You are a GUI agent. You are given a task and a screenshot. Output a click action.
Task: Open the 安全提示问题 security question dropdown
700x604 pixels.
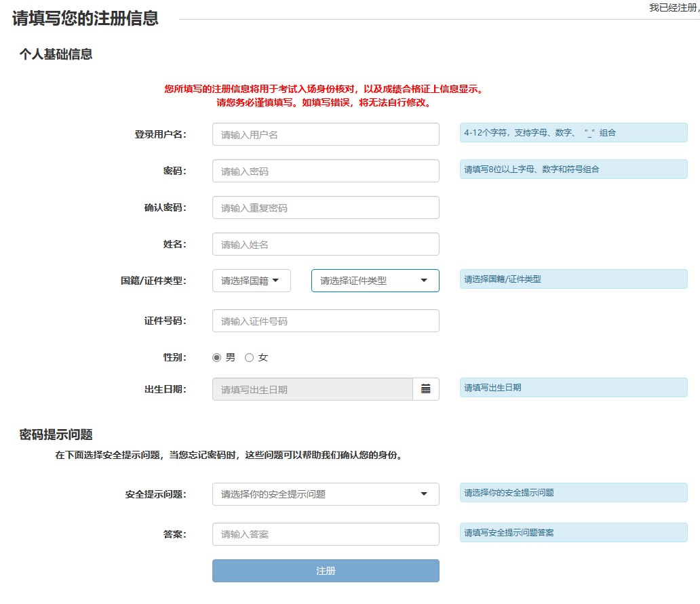pos(326,494)
